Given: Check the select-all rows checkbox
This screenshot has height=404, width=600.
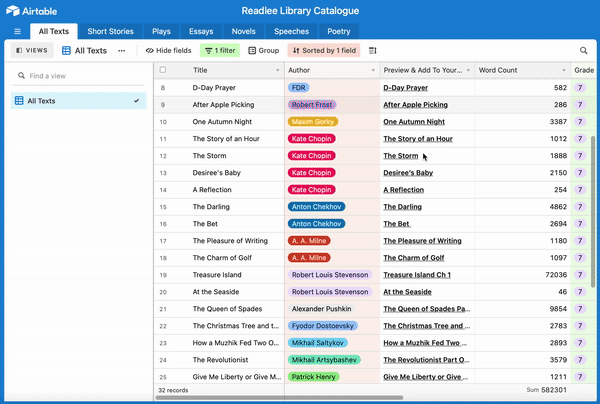Looking at the screenshot, I should [x=163, y=70].
